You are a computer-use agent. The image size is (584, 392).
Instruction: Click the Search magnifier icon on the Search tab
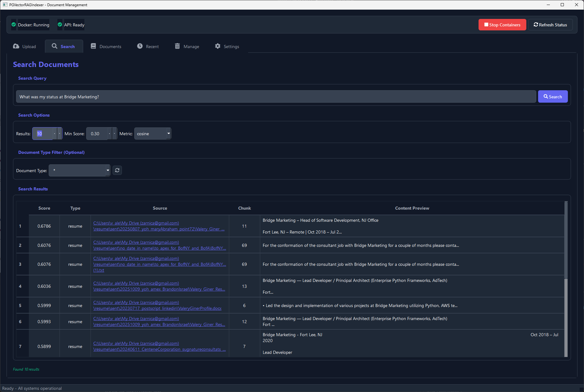pos(55,46)
